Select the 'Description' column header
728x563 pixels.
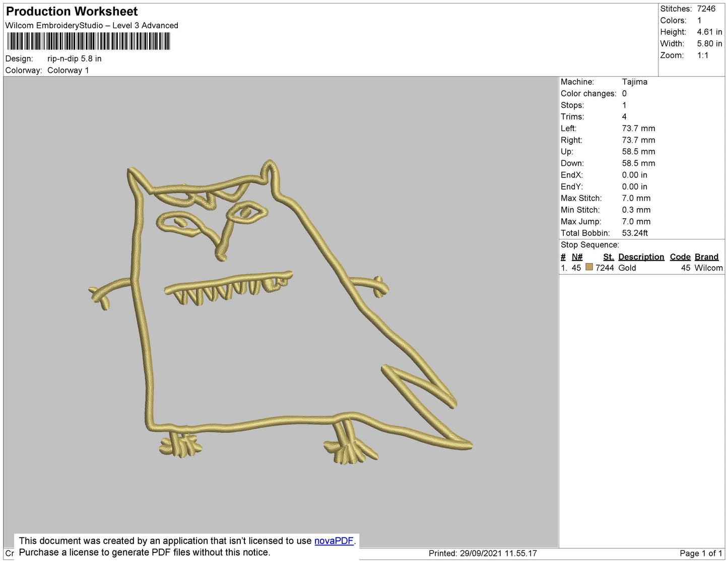click(x=641, y=257)
